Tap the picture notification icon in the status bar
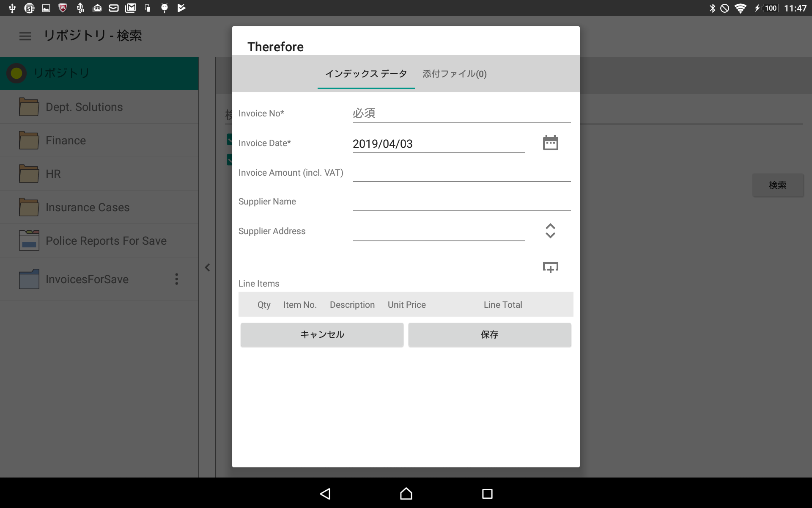 [x=46, y=8]
